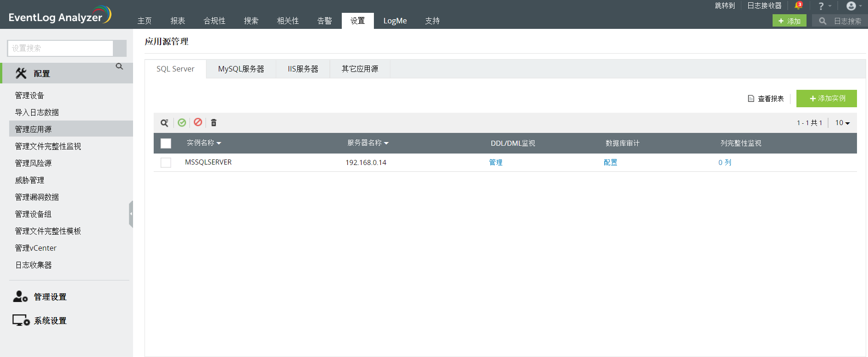868x357 pixels.
Task: Click the 设置搜索 input field
Action: (x=61, y=48)
